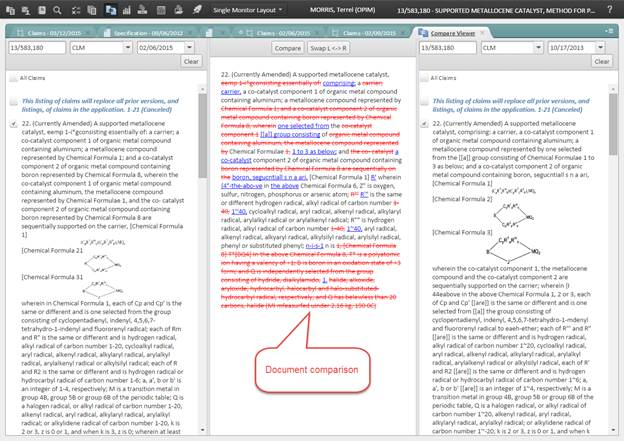Screen dimensions: 624x441
Task: Click the highlighted Compare Viewer toolbar icon
Action: point(110,10)
